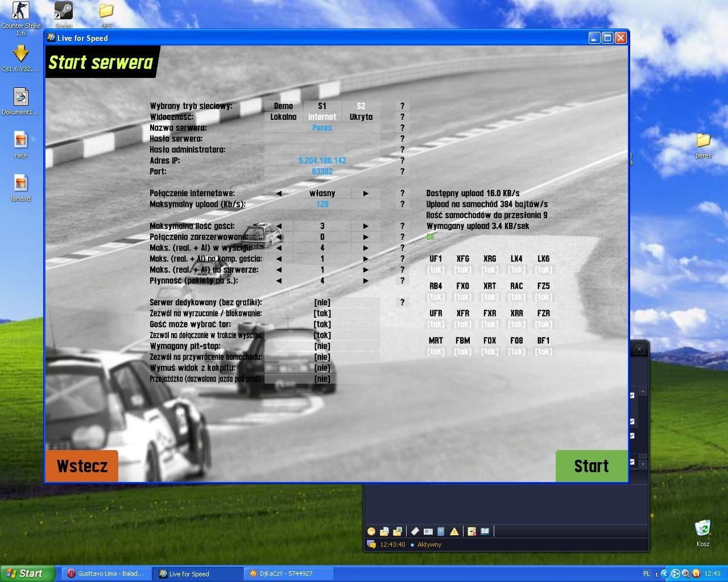Viewport: 728px width, 582px height.
Task: Click the folder with document icon in messenger
Action: pyautogui.click(x=384, y=531)
